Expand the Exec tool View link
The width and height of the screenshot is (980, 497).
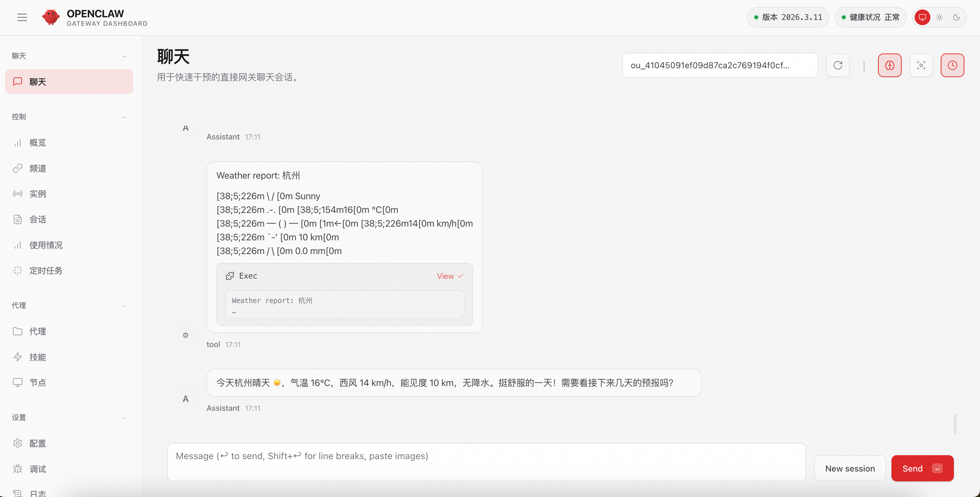coord(450,276)
